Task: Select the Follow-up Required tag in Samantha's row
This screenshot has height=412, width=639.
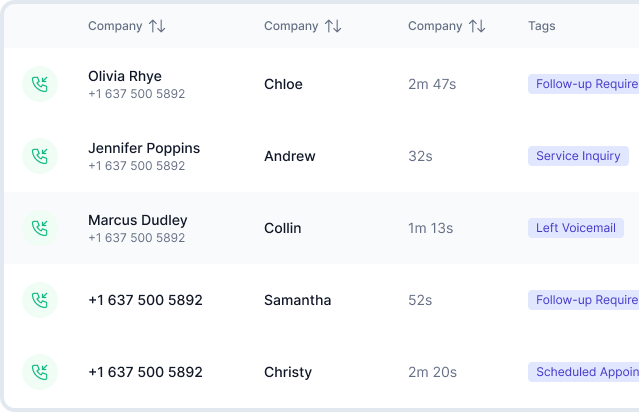Action: (585, 300)
